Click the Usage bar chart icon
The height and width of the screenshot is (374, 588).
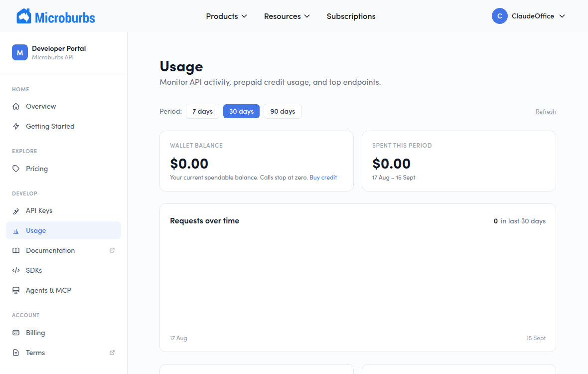[x=16, y=231]
